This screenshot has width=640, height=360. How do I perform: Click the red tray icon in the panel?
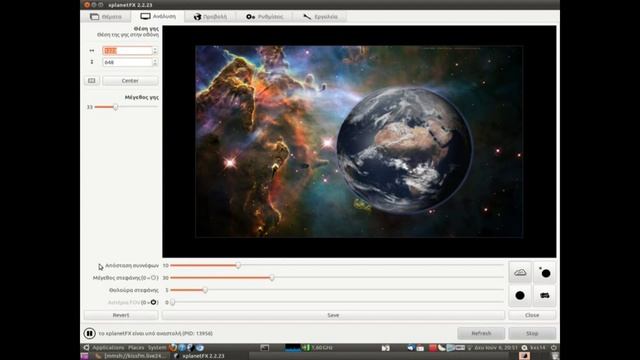432,348
